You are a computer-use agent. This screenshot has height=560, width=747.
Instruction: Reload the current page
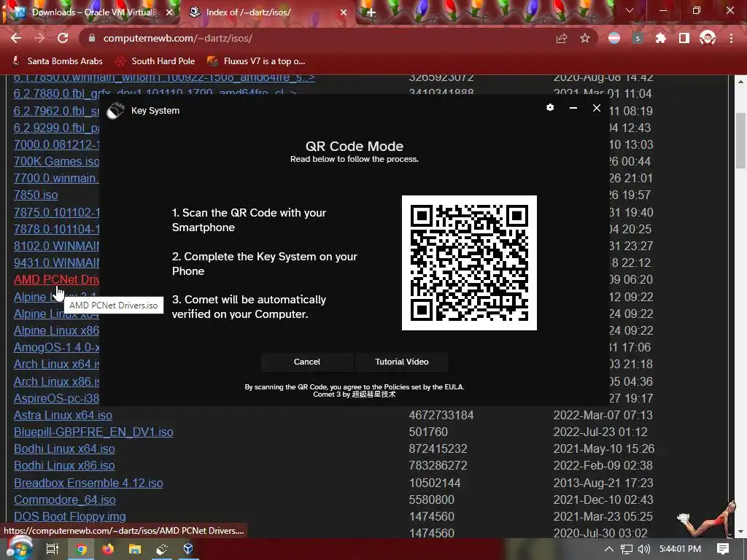click(x=63, y=39)
